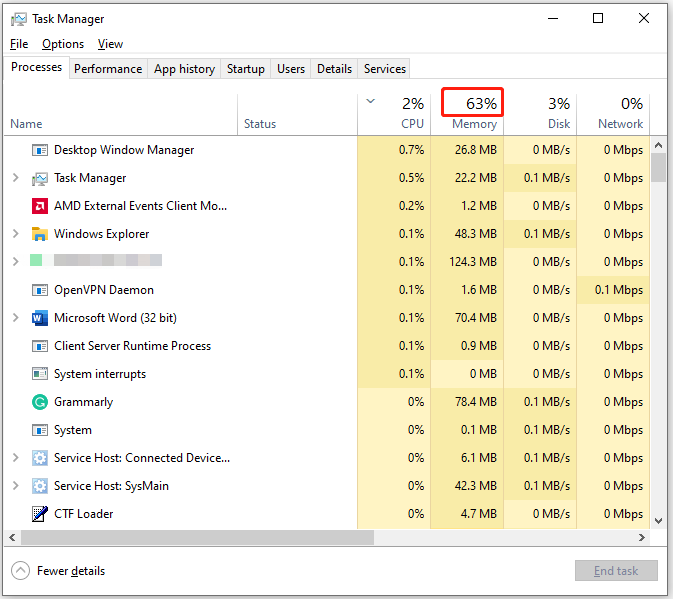Image resolution: width=673 pixels, height=599 pixels.
Task: Sort by the Name column header
Action: pyautogui.click(x=120, y=114)
